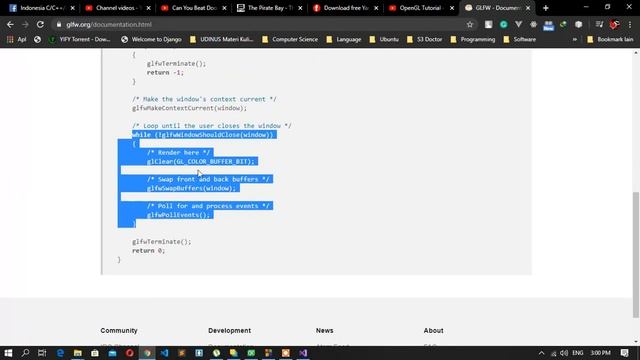The height and width of the screenshot is (360, 640).
Task: Click the Chrome profile avatar
Action: (614, 24)
